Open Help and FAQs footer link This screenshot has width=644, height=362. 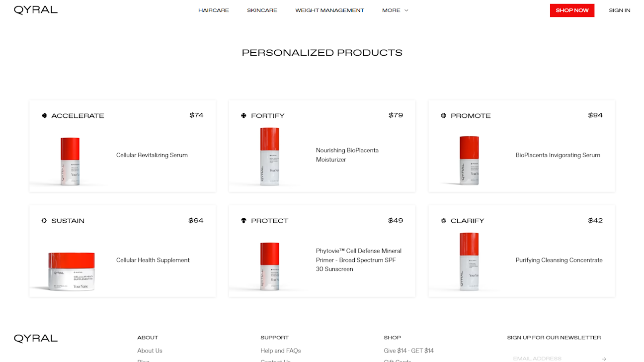[x=280, y=351]
